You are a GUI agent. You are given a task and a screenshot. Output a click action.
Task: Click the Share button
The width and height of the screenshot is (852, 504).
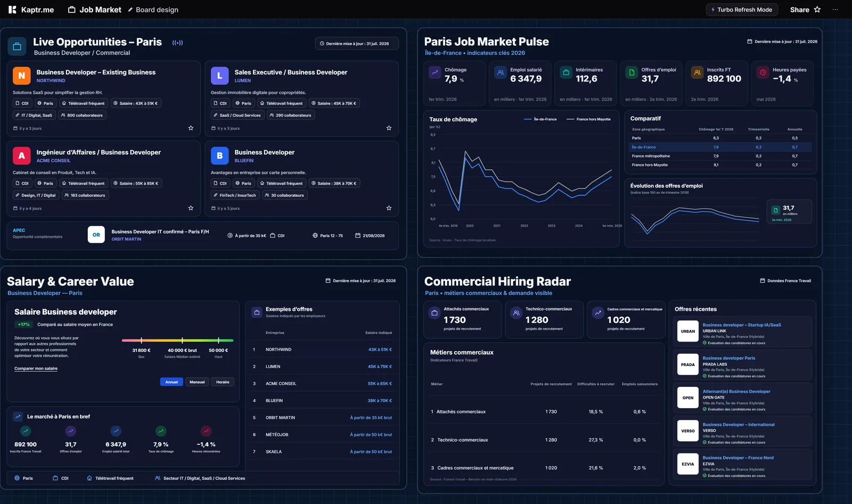coord(799,10)
